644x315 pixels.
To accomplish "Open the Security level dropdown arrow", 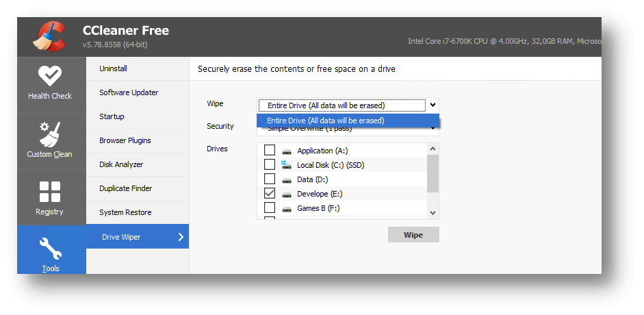I will pyautogui.click(x=433, y=129).
